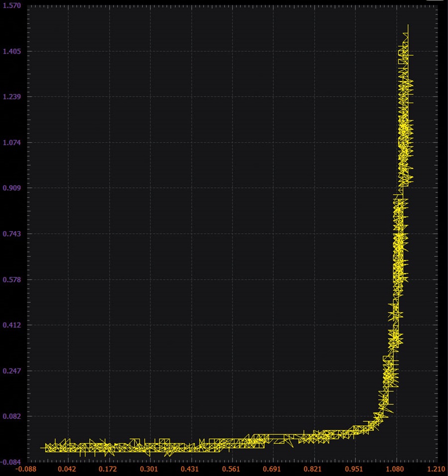Select the 1.074 vertical axis label

pos(12,142)
